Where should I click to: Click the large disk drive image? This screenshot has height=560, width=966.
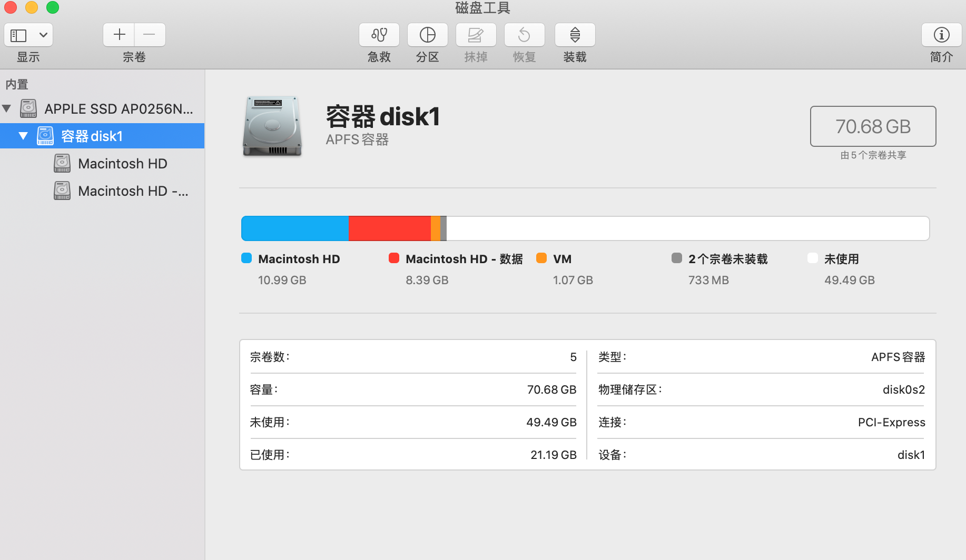click(x=272, y=126)
